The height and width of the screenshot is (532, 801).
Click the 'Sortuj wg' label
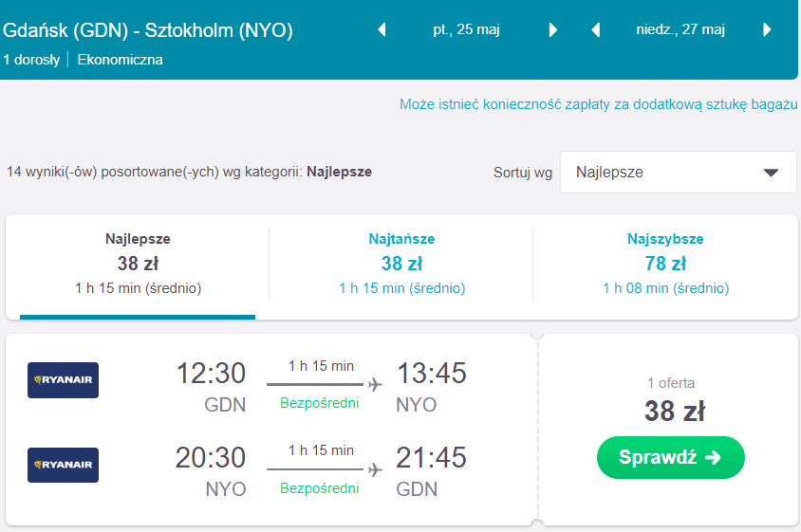523,173
